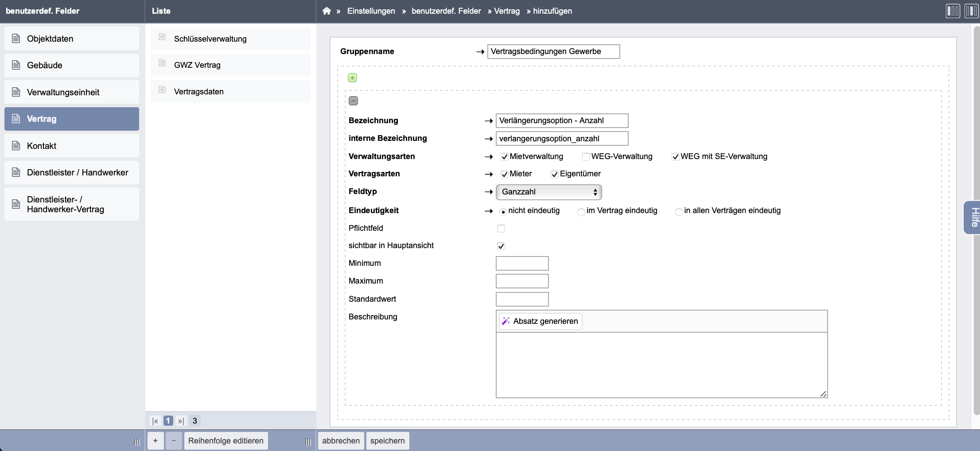Open Vertragsdaten list entry
This screenshot has width=980, height=451.
coord(231,92)
